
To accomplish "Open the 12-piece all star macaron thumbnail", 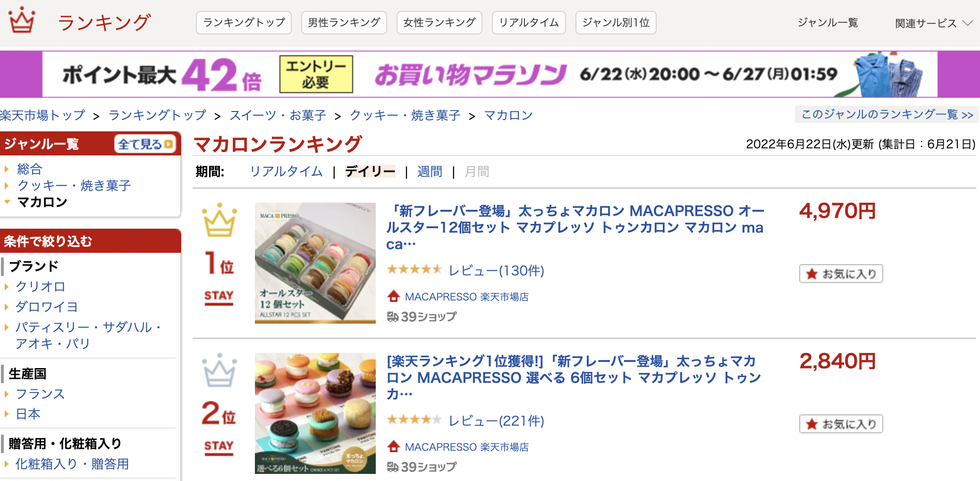I will [x=315, y=263].
